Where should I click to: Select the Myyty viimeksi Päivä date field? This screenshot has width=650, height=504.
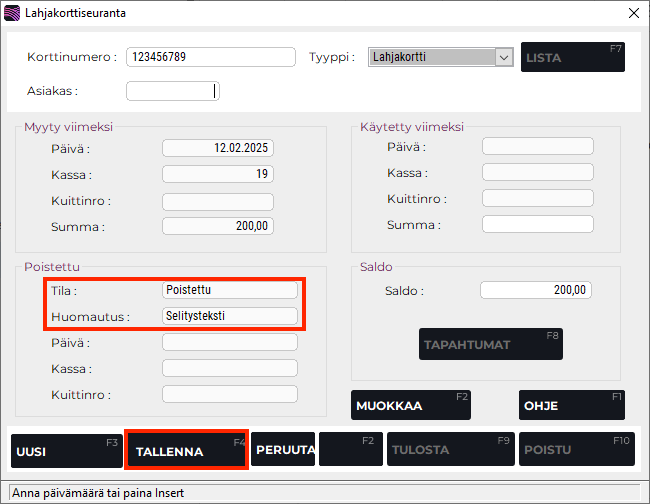point(218,148)
